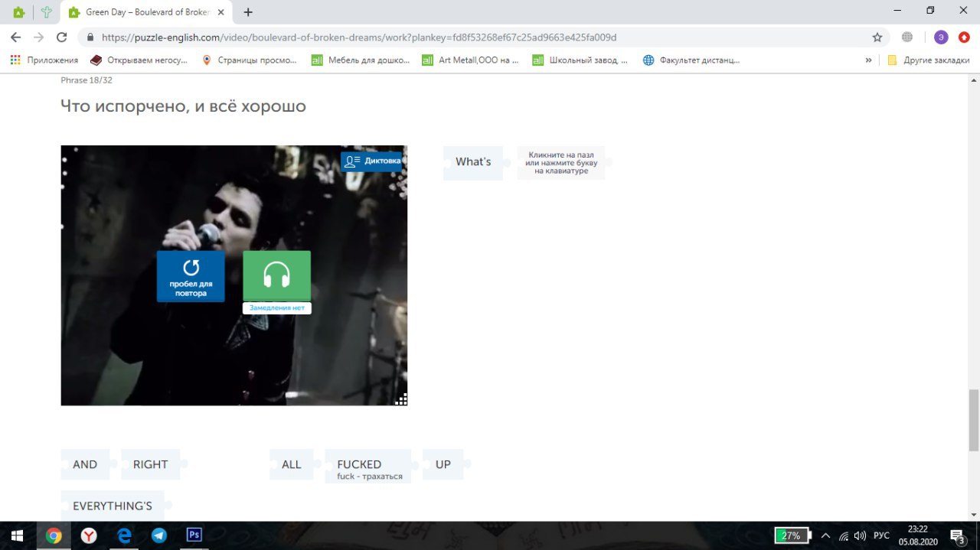Screen dimensions: 980x550
Task: Click the empty puzzle slot hint
Action: 561,163
